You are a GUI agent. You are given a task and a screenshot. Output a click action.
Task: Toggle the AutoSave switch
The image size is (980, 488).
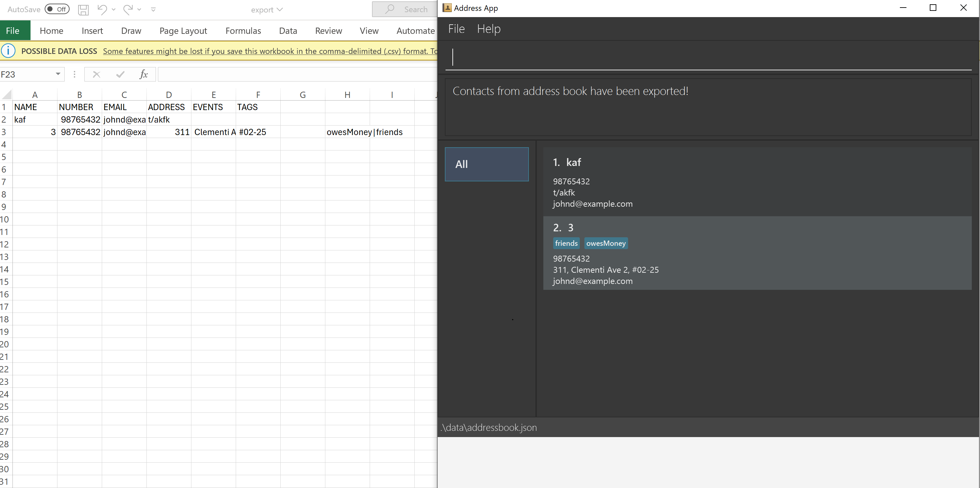pyautogui.click(x=57, y=9)
